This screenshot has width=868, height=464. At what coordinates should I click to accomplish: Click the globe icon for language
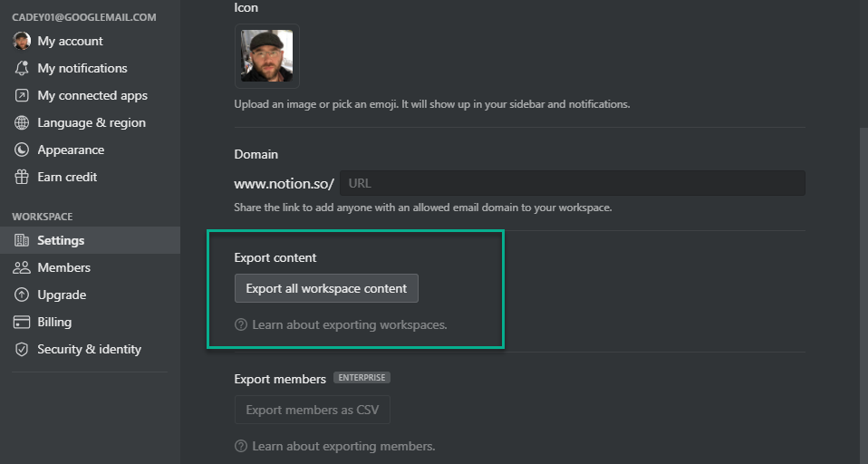[x=22, y=122]
